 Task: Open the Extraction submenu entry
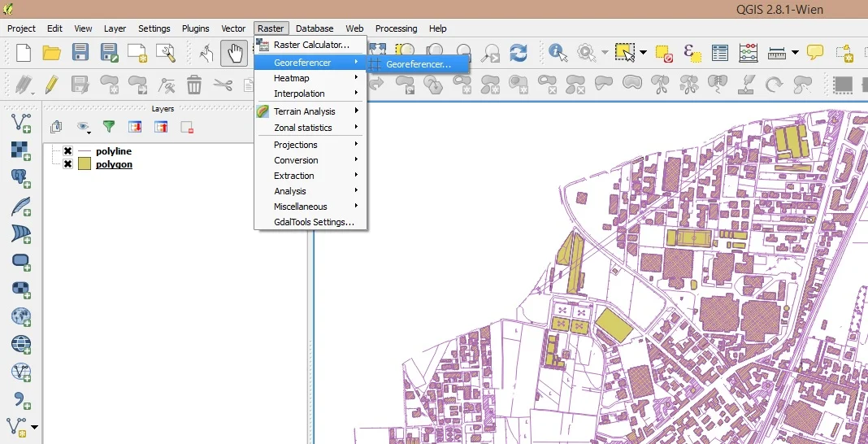310,176
